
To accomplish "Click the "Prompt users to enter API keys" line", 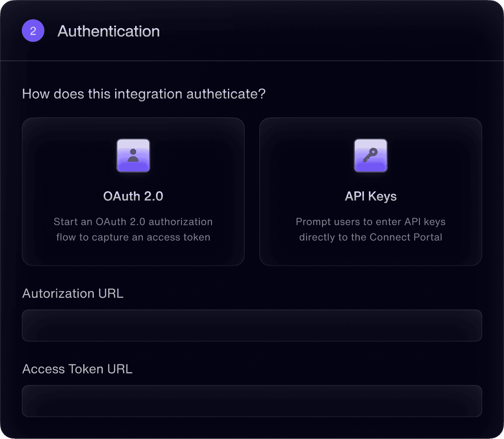I will (371, 222).
